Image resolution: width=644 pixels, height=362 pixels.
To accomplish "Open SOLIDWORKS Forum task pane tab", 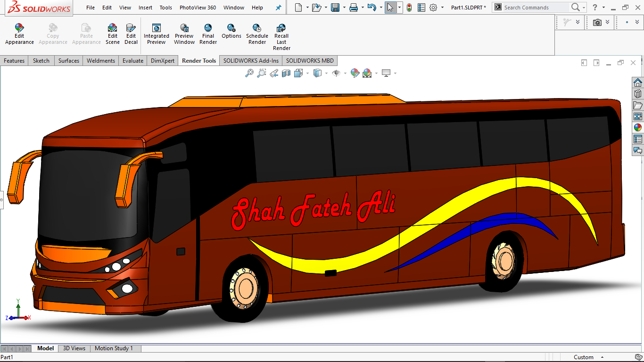I will click(x=638, y=150).
